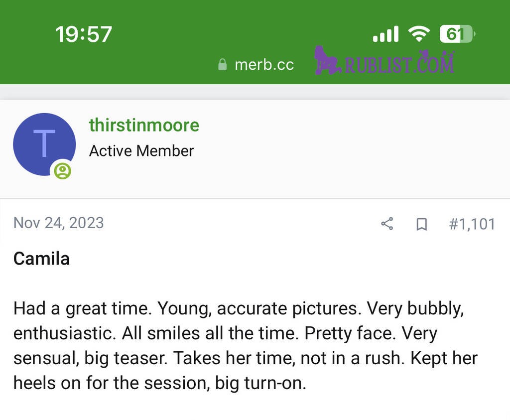Click the Active Member user title
510x420 pixels.
[x=141, y=150]
